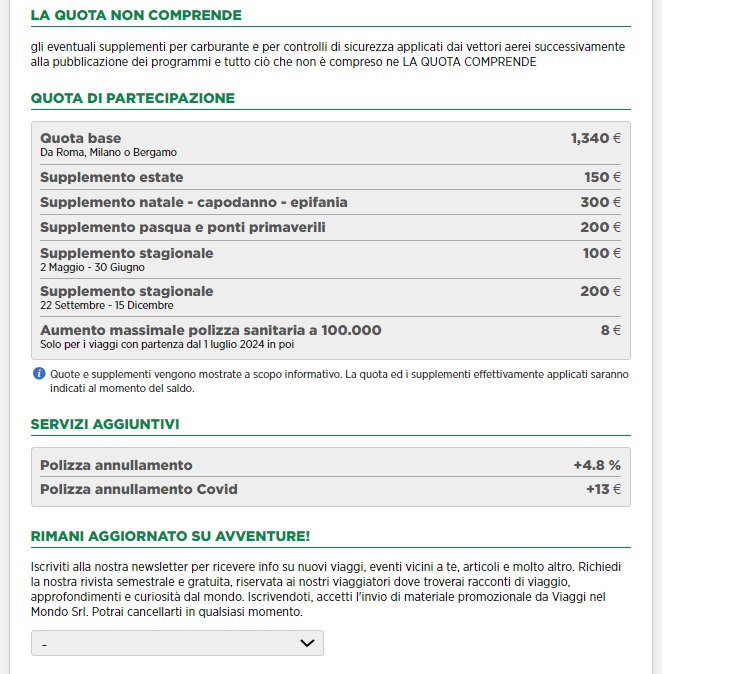Click 'Da Roma, Milano o Bergamo' text

point(108,152)
